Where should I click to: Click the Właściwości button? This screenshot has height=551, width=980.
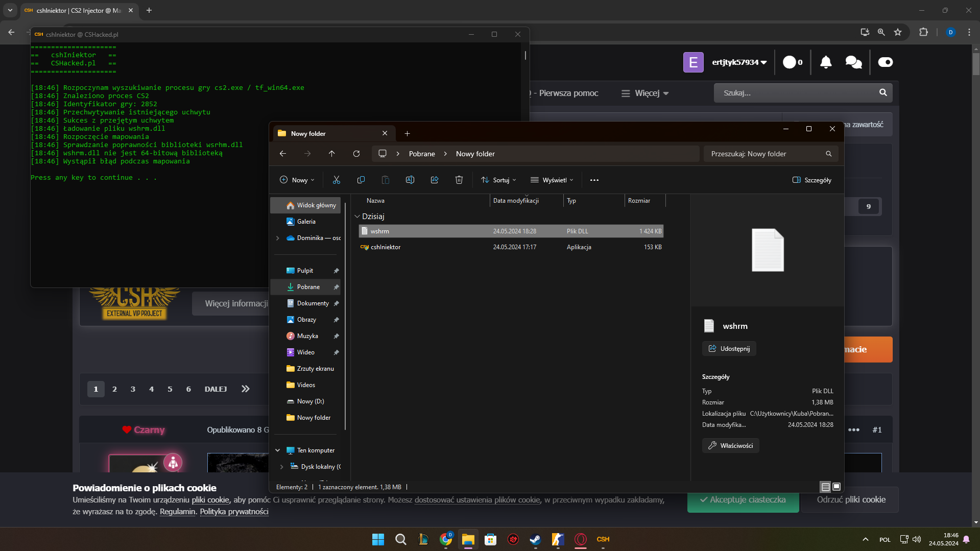(730, 445)
